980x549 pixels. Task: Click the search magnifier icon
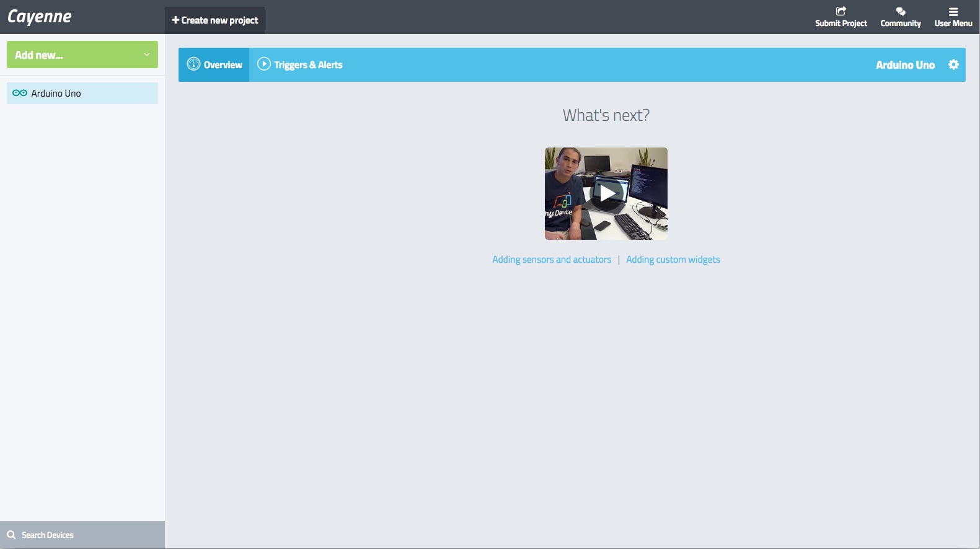point(11,535)
